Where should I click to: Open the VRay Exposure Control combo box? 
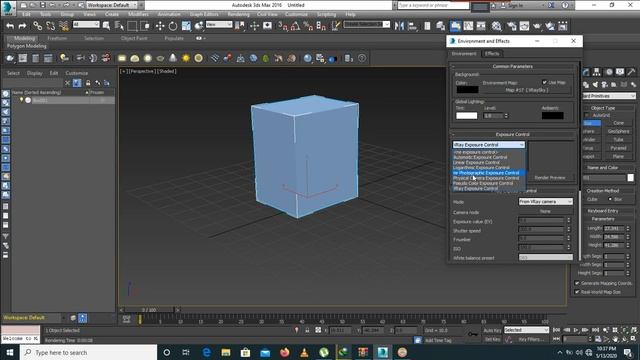click(x=489, y=144)
